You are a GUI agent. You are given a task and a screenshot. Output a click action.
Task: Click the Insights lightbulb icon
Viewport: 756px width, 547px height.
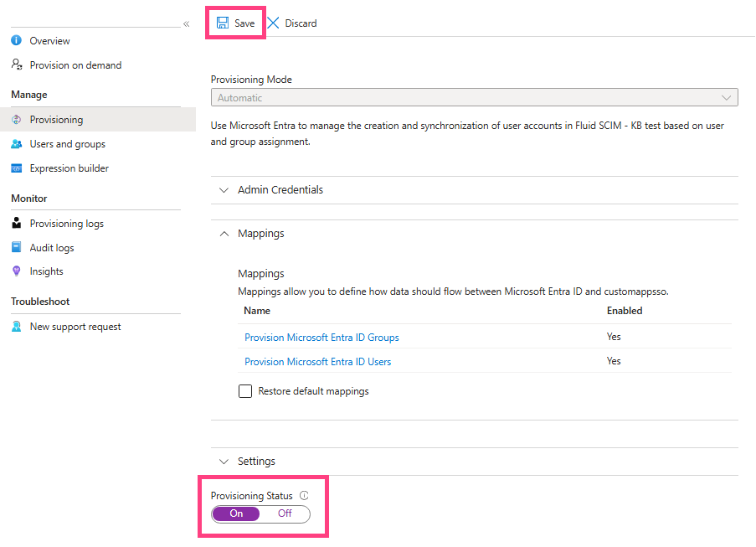(x=17, y=271)
